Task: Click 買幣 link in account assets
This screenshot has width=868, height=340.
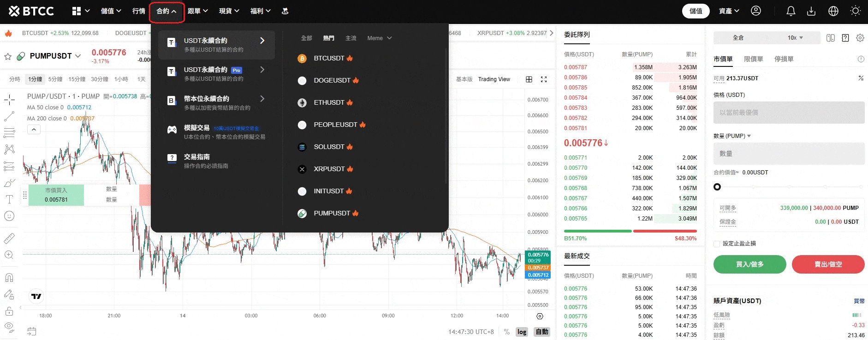Action: click(x=859, y=301)
